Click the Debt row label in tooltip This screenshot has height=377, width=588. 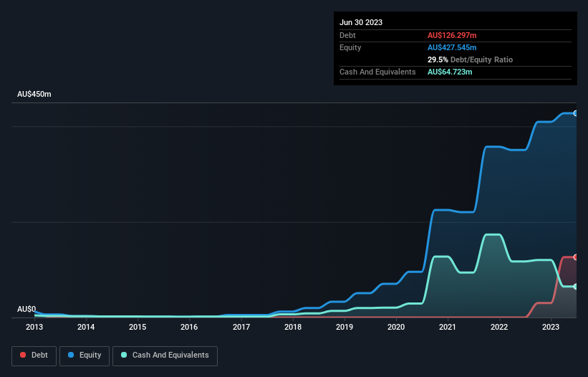click(x=347, y=35)
